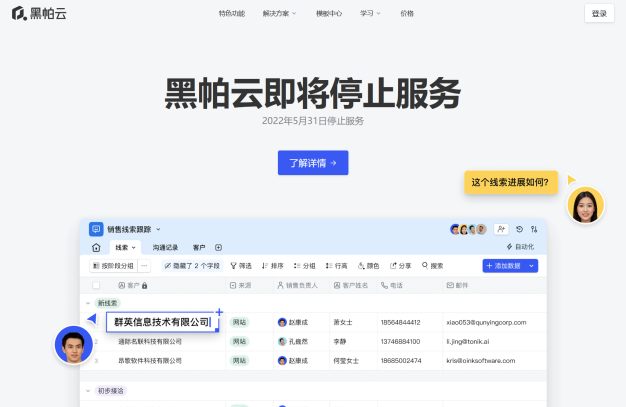626x407 pixels.
Task: Open the 添加数据 dropdown arrow
Action: 531,266
